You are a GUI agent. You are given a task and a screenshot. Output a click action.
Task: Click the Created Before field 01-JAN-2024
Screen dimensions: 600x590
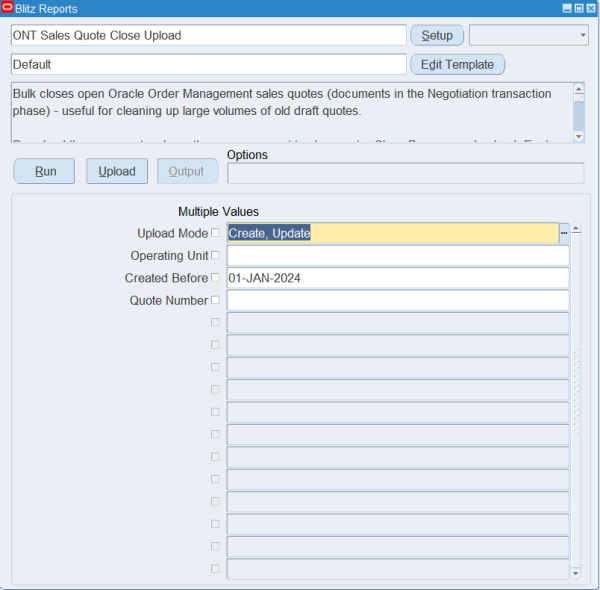tap(398, 278)
